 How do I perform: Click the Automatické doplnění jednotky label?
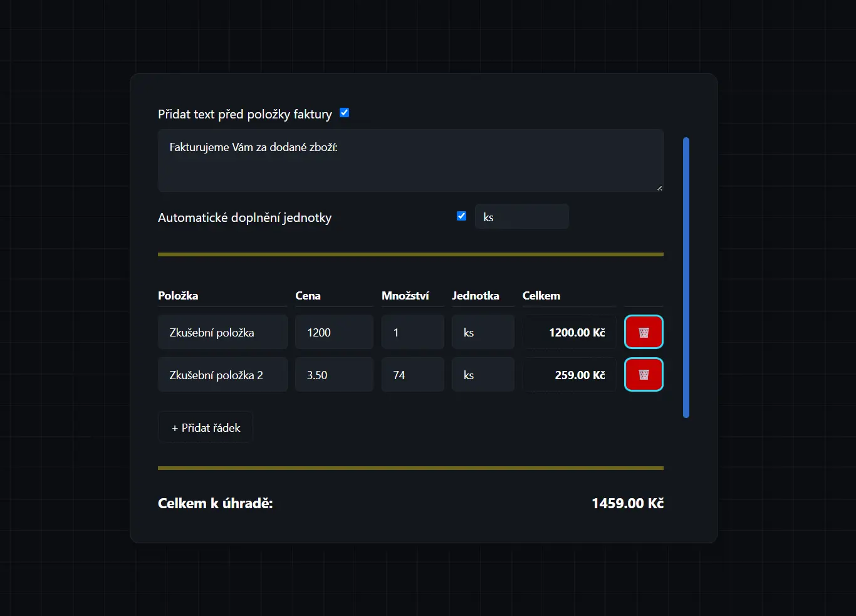[244, 217]
